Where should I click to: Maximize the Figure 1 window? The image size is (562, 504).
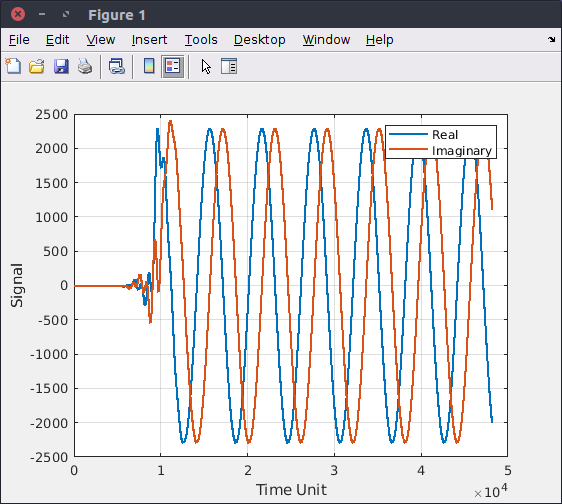66,14
